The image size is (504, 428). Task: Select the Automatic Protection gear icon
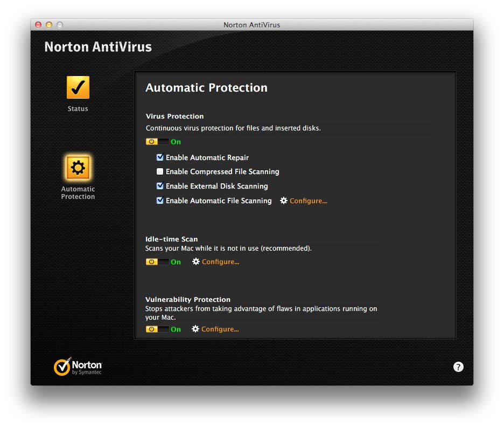(x=78, y=168)
